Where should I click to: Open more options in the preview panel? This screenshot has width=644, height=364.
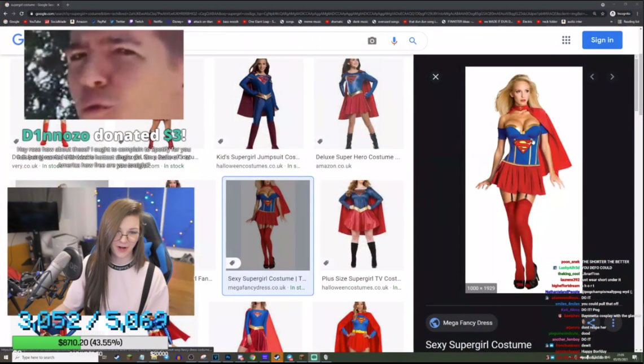click(x=613, y=323)
